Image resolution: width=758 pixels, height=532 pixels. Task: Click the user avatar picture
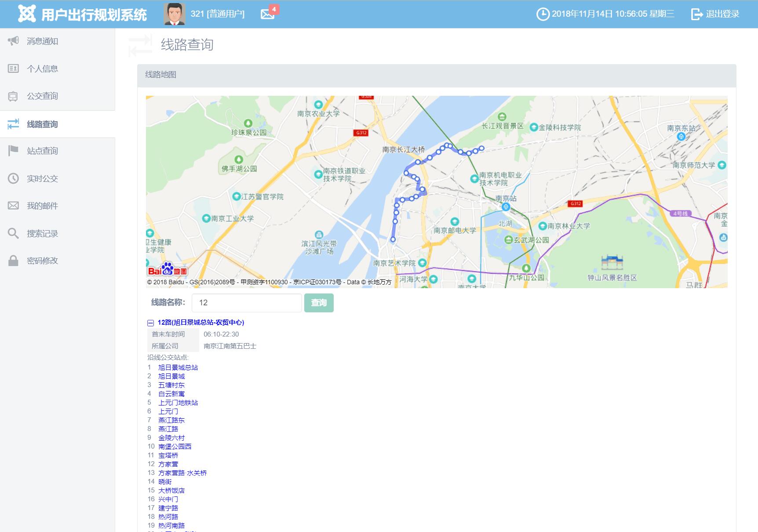point(174,14)
